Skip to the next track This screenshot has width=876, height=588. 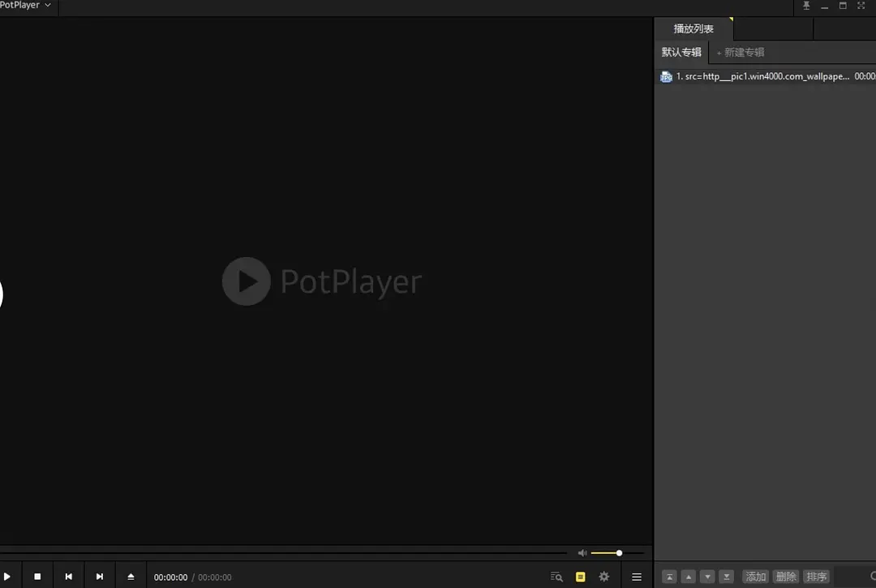tap(100, 577)
